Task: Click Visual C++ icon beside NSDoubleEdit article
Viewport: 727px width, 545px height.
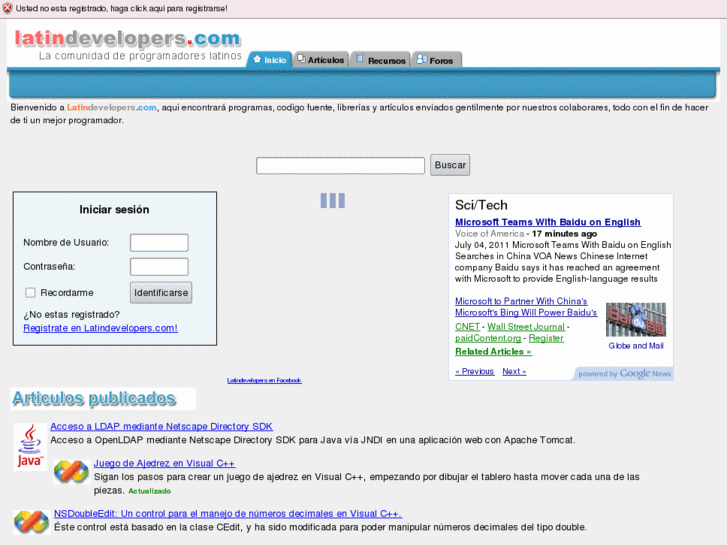Action: coord(32,522)
